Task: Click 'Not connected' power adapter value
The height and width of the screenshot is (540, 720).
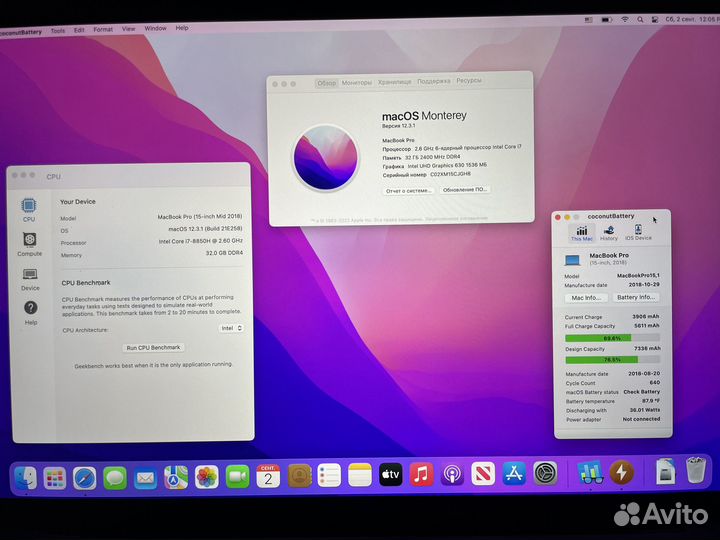Action: pyautogui.click(x=641, y=419)
